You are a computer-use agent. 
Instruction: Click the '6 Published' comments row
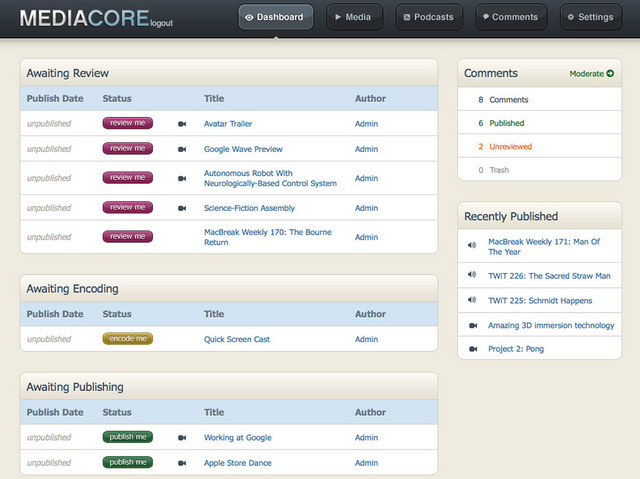540,123
